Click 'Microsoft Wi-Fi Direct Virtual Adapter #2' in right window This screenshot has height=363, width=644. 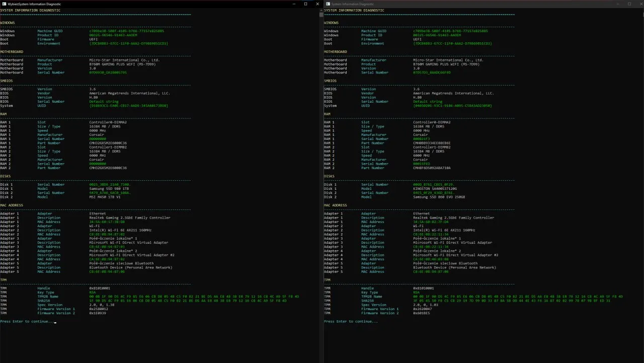(x=455, y=255)
